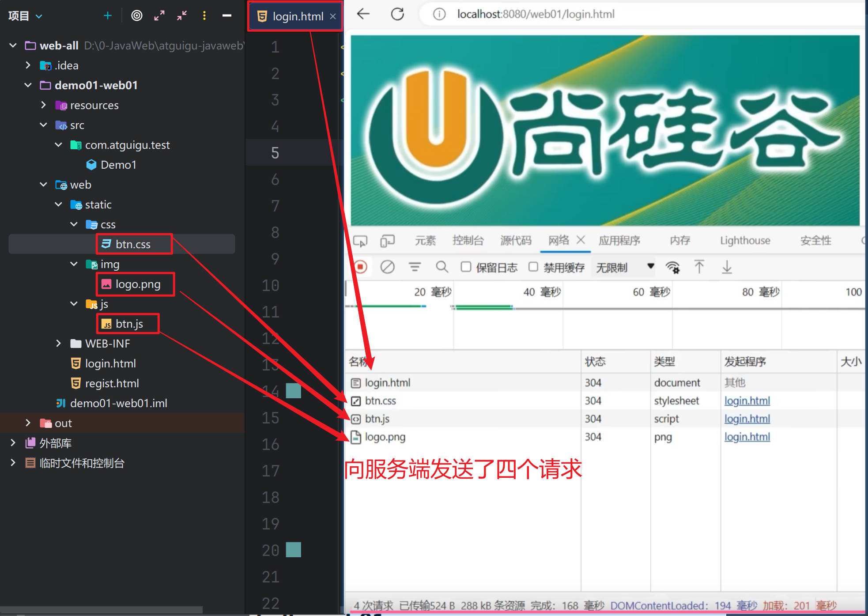Viewport: 868px width, 616px height.
Task: Click the teal color swatch on line 14
Action: pos(293,391)
